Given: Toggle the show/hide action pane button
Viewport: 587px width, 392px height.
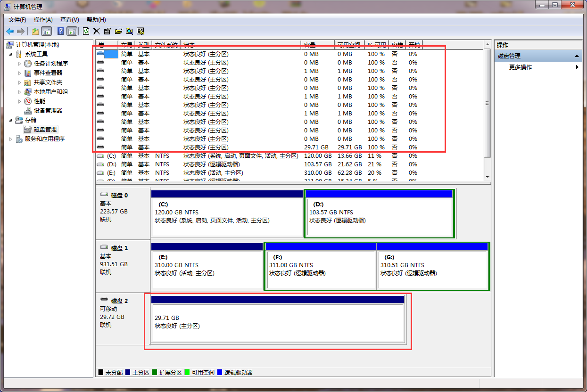Looking at the screenshot, I should click(x=72, y=31).
